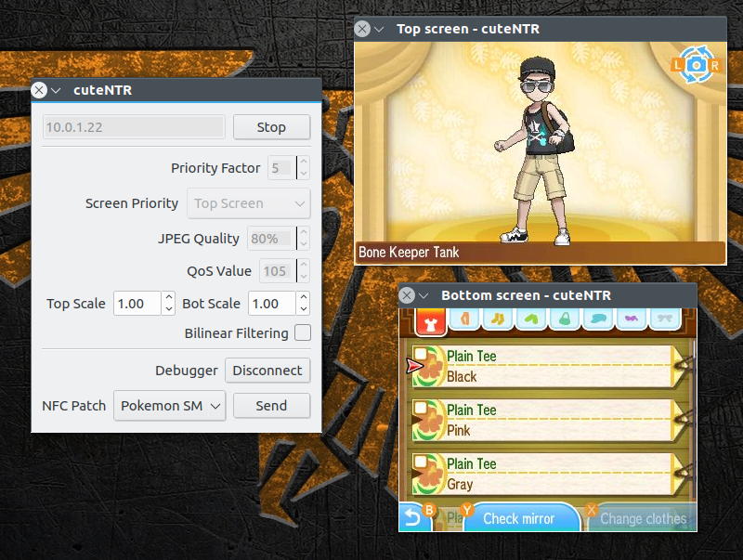Select the yellow socks category icon
The width and height of the screenshot is (743, 560).
point(498,319)
